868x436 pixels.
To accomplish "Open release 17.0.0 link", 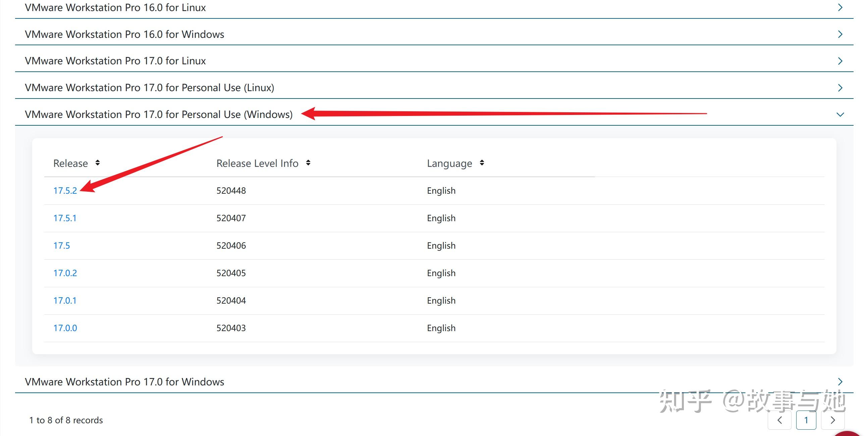I will point(65,328).
